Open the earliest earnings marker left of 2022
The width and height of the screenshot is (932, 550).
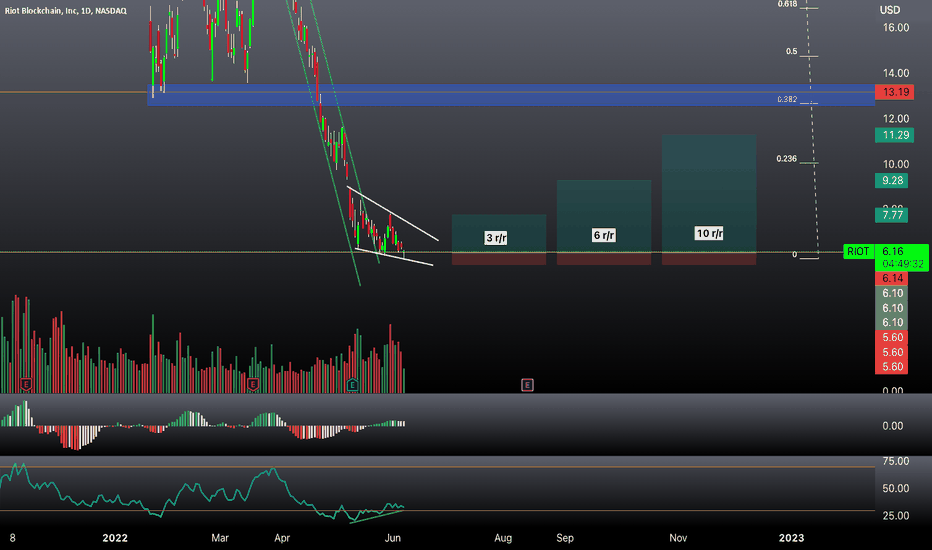click(26, 385)
